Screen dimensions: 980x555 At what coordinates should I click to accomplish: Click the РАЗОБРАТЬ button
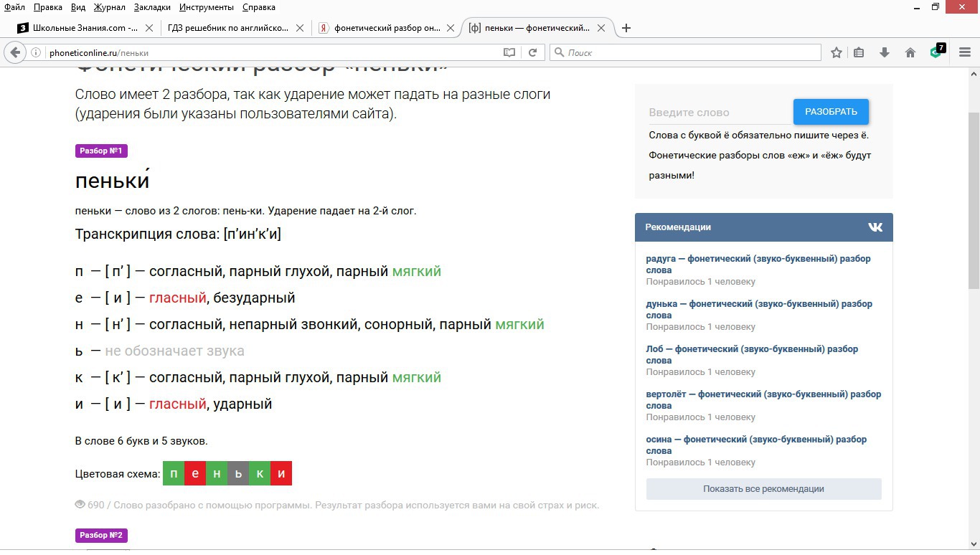[831, 112]
